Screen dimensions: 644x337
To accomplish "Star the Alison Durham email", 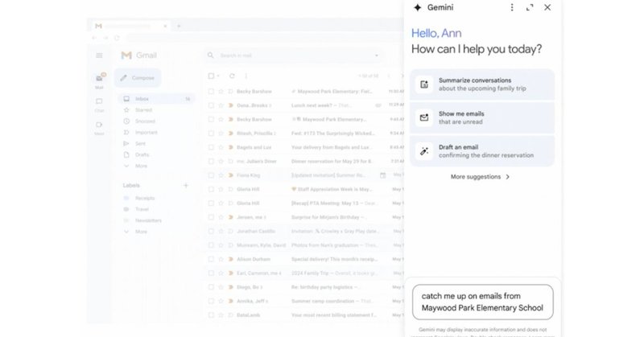I will coord(221,259).
